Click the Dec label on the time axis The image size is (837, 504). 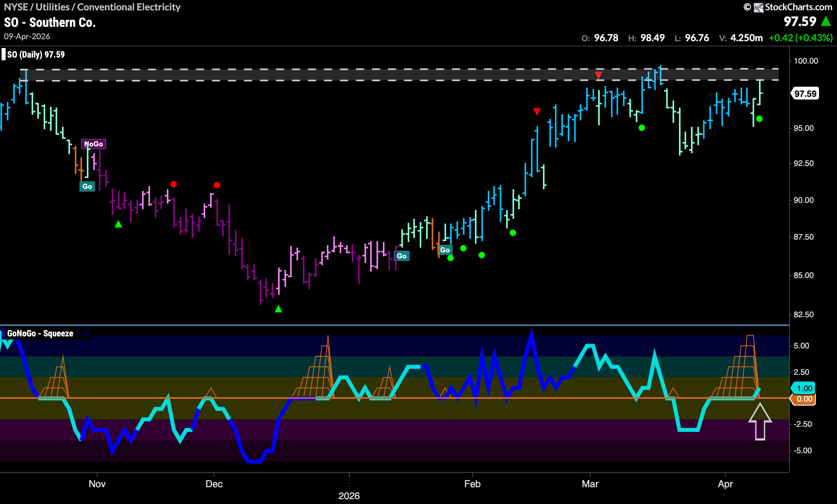pyautogui.click(x=214, y=484)
